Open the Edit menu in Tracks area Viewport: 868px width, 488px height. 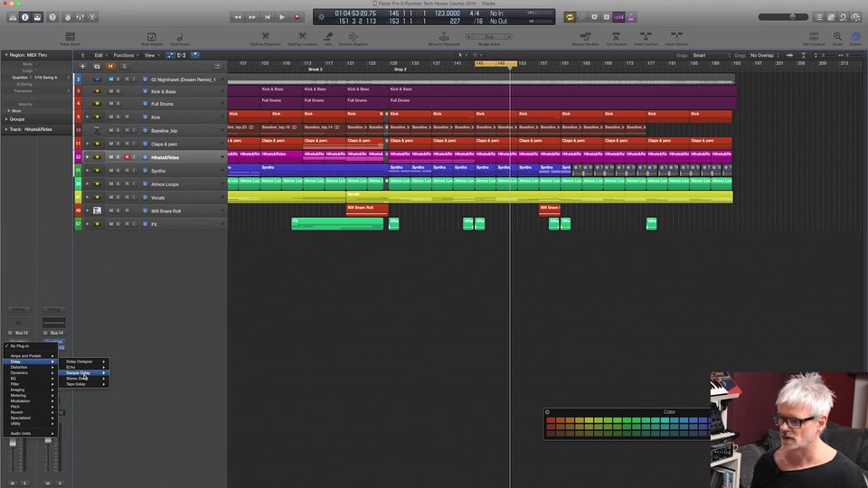tap(100, 55)
